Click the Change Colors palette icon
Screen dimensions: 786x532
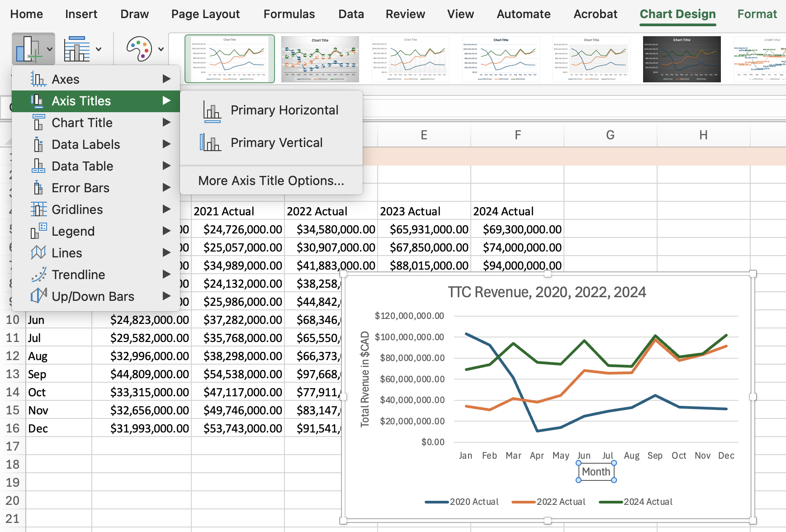coord(139,49)
